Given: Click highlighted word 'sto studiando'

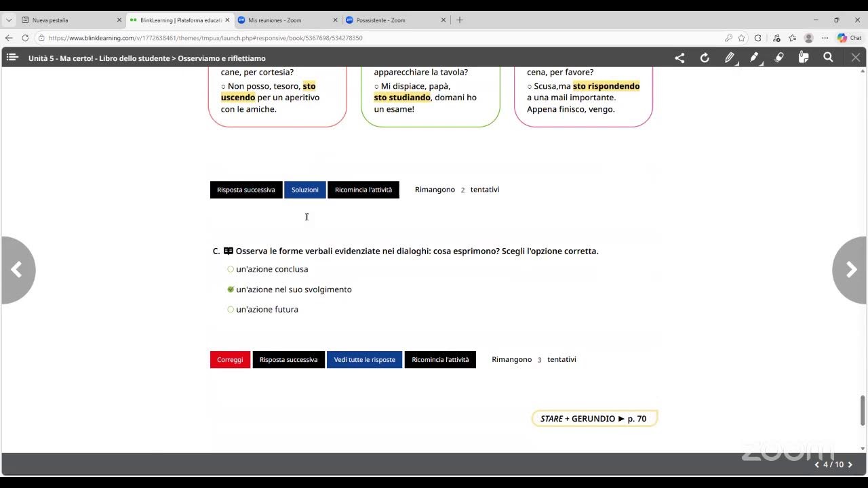Looking at the screenshot, I should tap(402, 98).
